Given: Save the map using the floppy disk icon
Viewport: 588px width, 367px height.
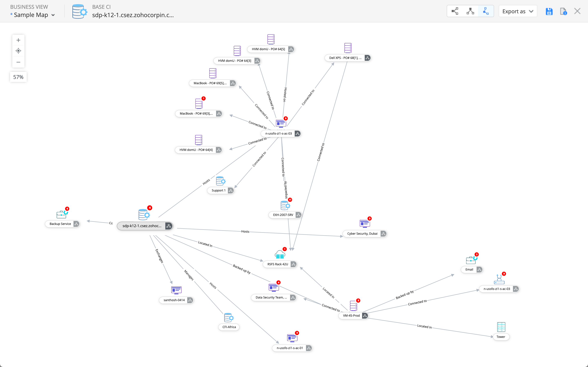Looking at the screenshot, I should point(550,11).
